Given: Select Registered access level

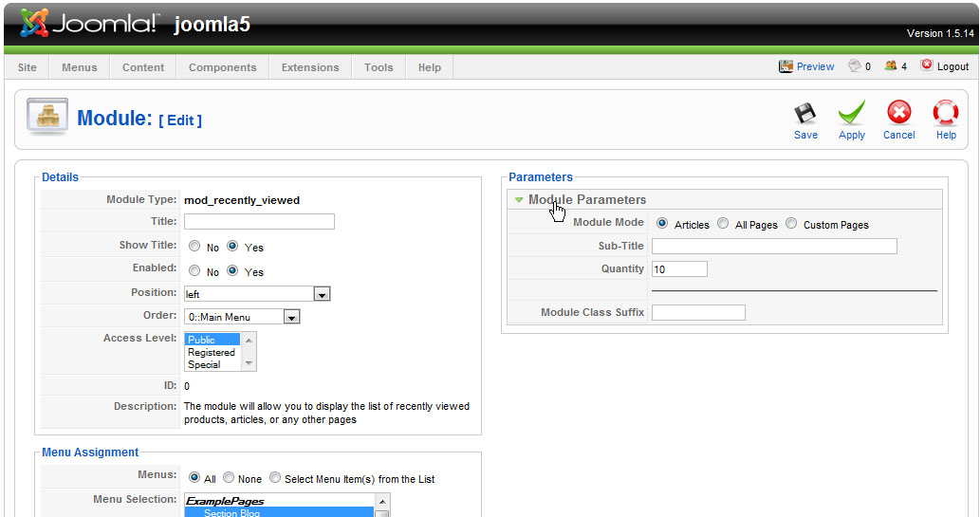Looking at the screenshot, I should tap(213, 352).
